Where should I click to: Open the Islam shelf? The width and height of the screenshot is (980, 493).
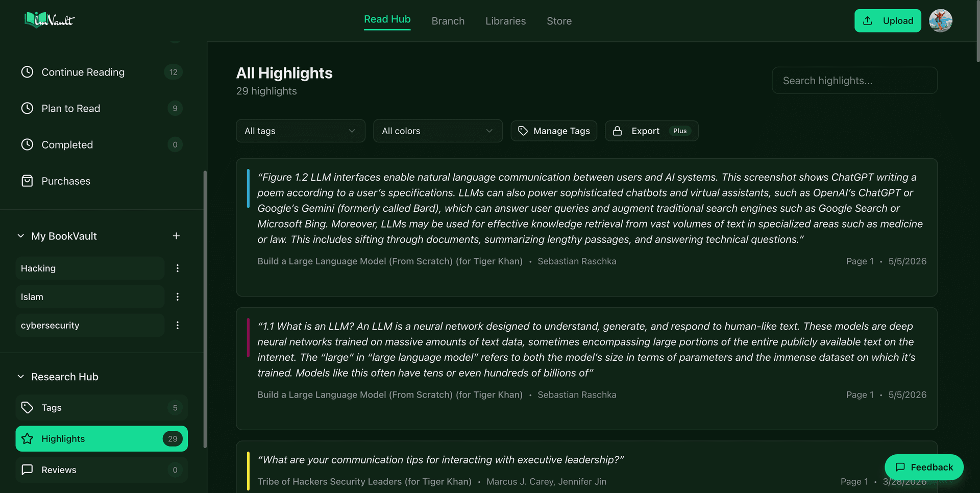90,297
